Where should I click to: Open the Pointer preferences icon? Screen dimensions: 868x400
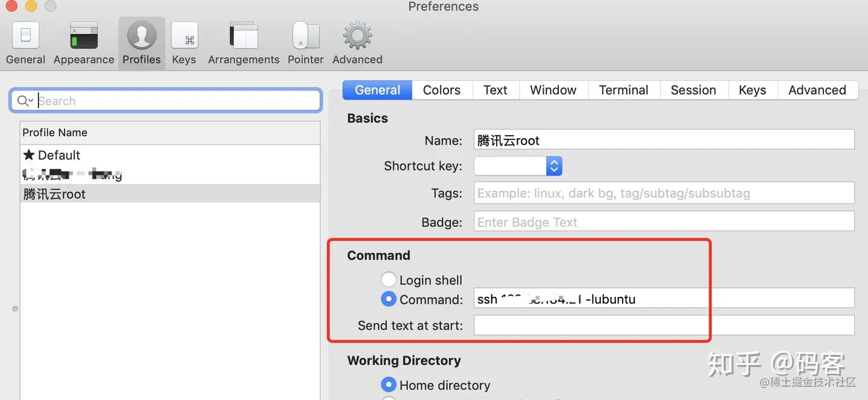coord(306,37)
